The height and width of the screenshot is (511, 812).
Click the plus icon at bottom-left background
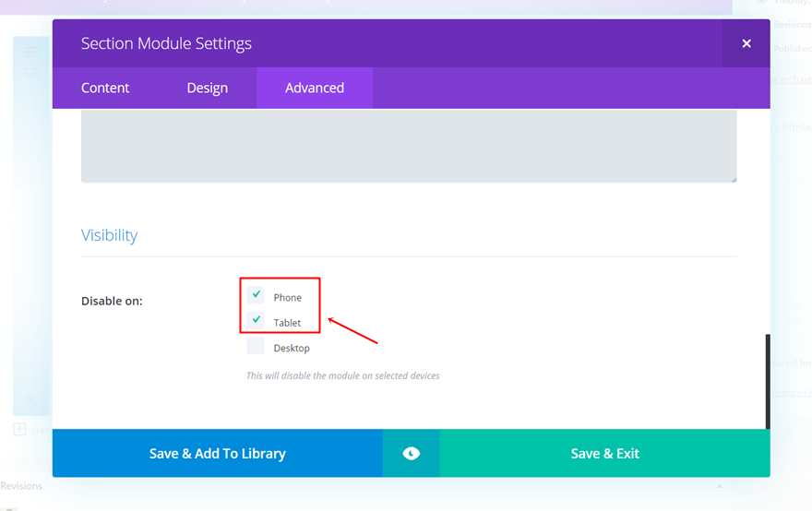point(19,429)
